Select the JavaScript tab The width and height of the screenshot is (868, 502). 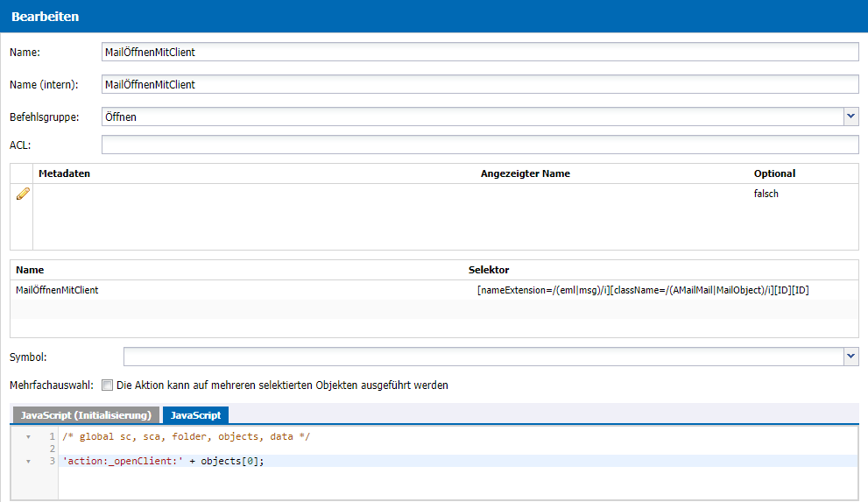[195, 415]
